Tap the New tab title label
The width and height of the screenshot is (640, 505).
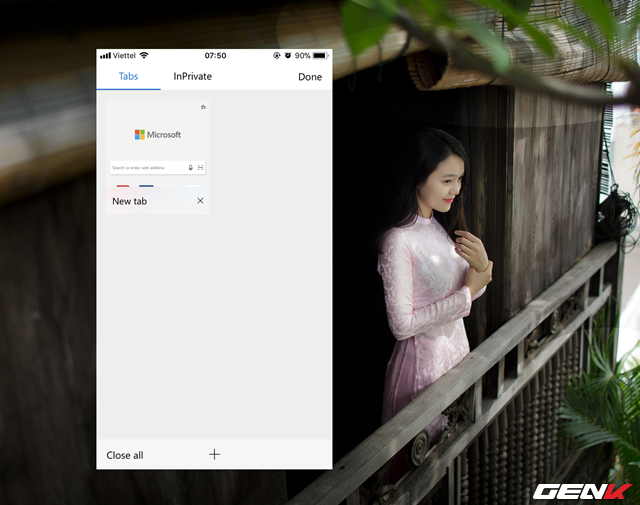click(x=129, y=201)
